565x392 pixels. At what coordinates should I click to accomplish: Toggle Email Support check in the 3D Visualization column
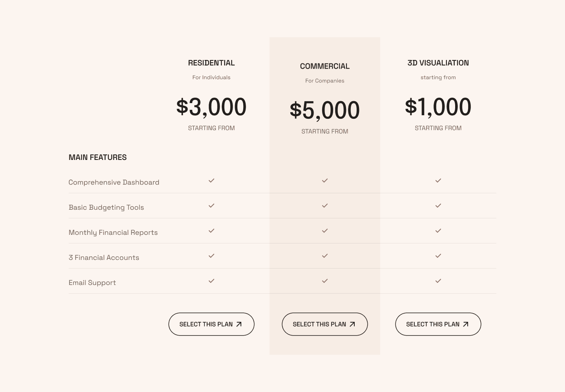(438, 281)
